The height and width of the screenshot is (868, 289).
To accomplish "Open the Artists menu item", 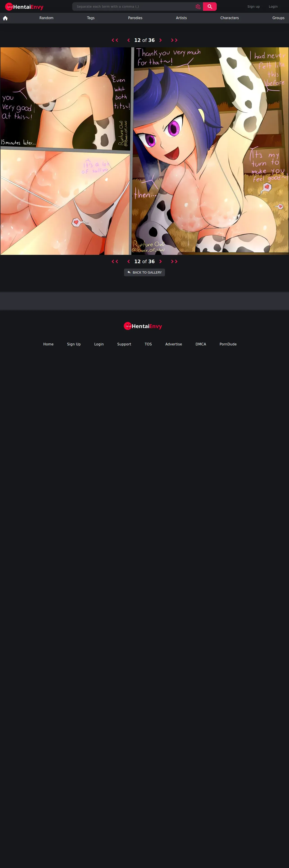I will point(181,18).
